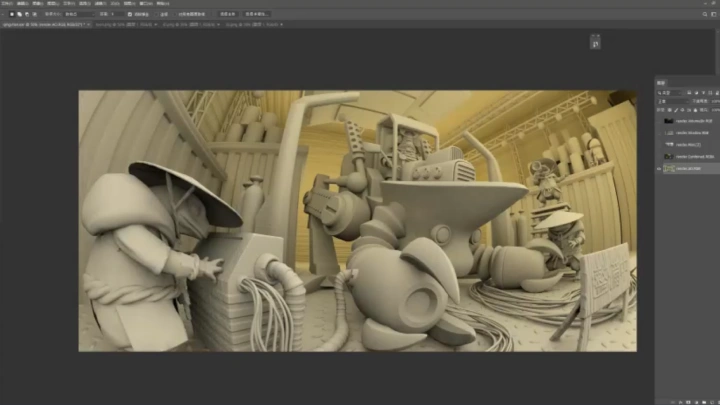Select the Intersect with selection mode icon
Screen dimensions: 720x405
point(34,14)
